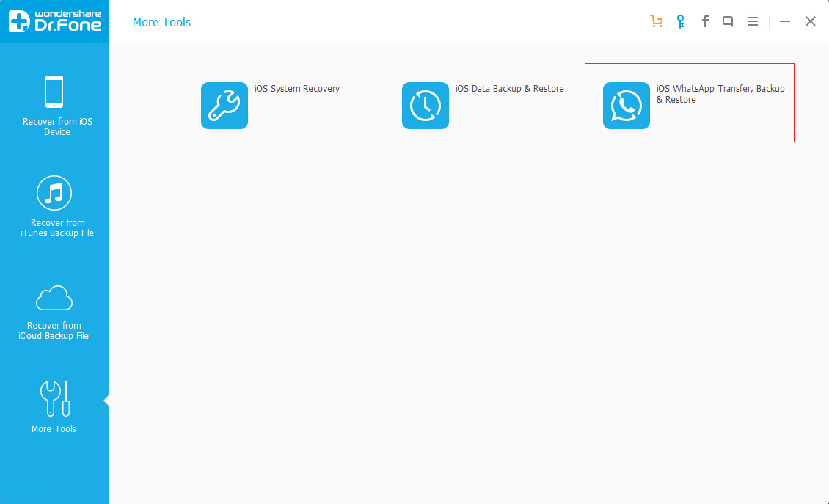The height and width of the screenshot is (504, 829).
Task: Switch to Recover from iCloud Backup File
Action: click(54, 331)
